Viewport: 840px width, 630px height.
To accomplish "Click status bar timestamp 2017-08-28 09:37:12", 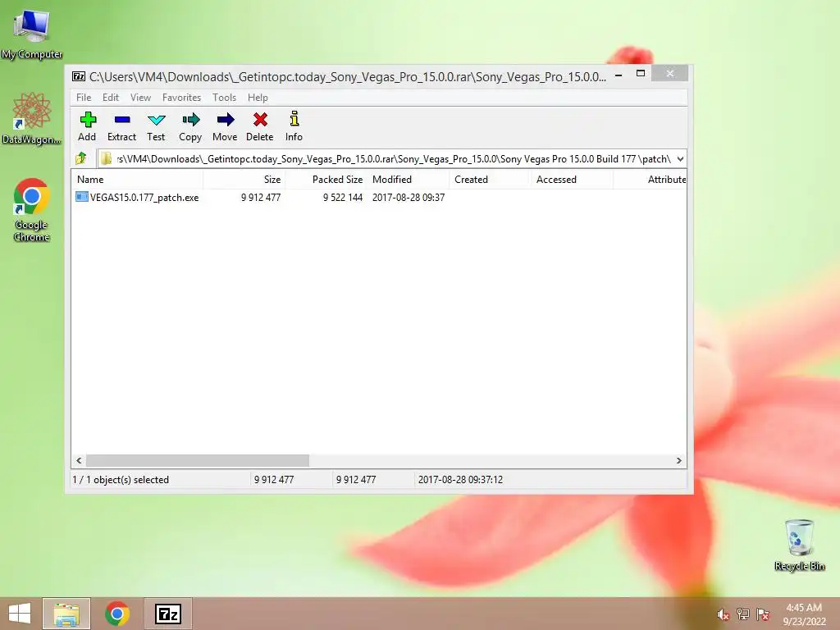I will 461,480.
